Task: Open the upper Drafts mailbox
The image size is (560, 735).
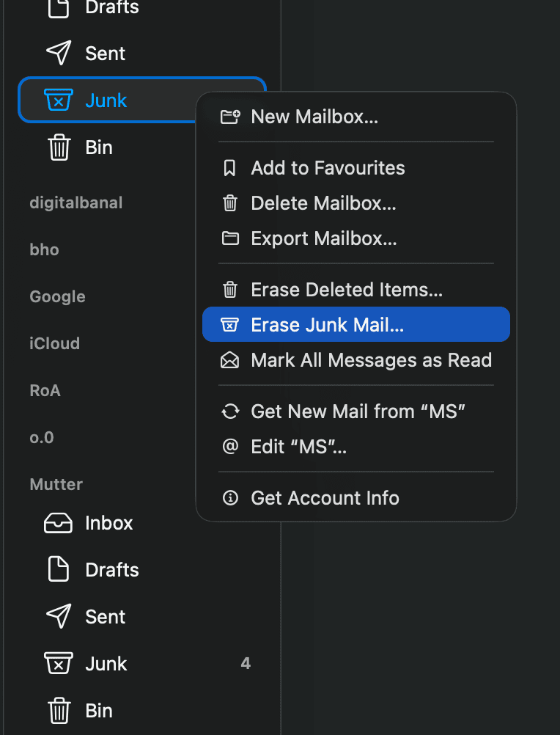Action: pos(142,8)
